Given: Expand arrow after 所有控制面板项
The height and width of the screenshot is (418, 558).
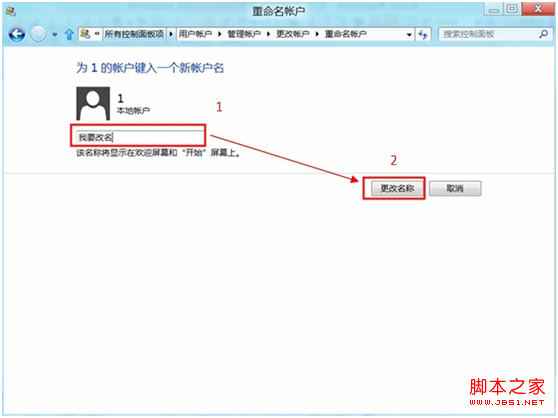Looking at the screenshot, I should pyautogui.click(x=171, y=34).
